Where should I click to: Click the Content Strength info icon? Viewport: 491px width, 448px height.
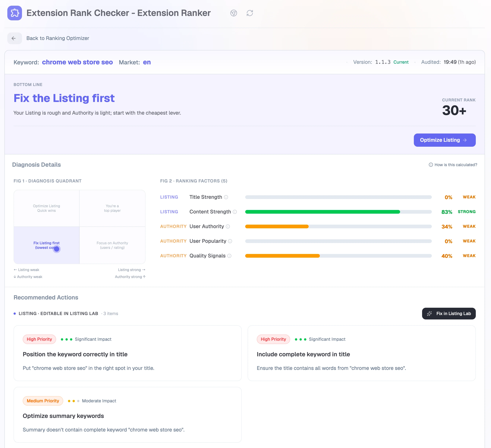click(235, 212)
